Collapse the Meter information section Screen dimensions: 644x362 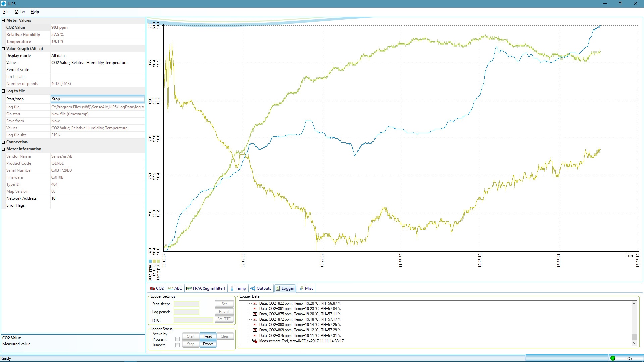(x=3, y=149)
